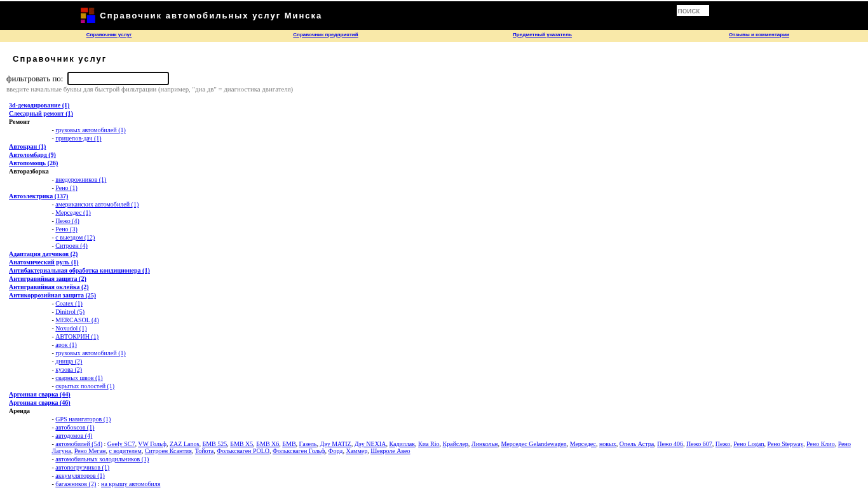The width and height of the screenshot is (868, 488).
Task: Focus the фильтровать по filter input
Action: click(x=118, y=79)
